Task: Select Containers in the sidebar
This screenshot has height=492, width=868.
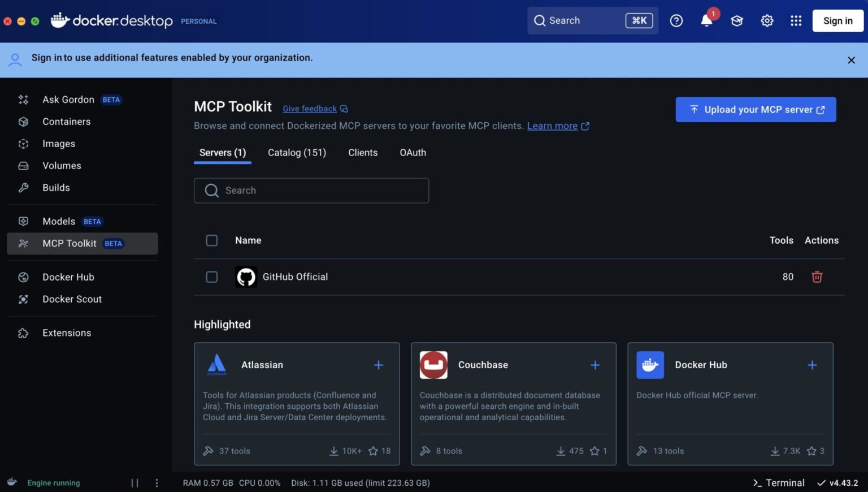Action: click(66, 121)
